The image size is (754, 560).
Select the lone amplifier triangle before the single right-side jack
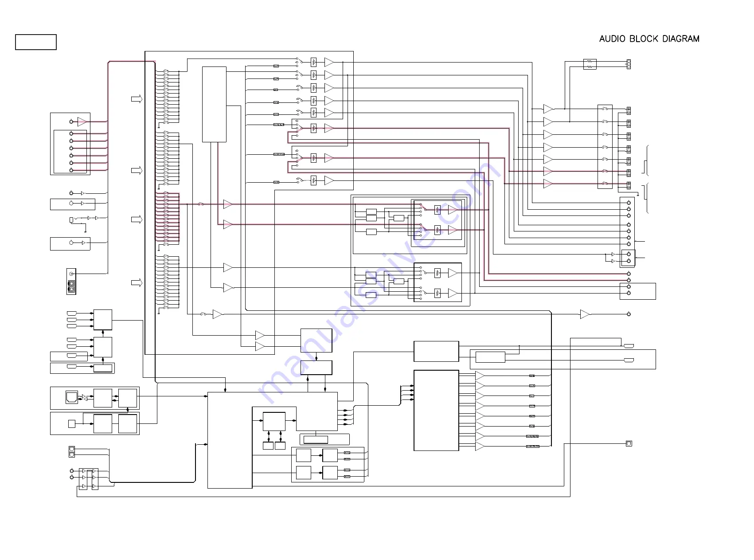585,314
